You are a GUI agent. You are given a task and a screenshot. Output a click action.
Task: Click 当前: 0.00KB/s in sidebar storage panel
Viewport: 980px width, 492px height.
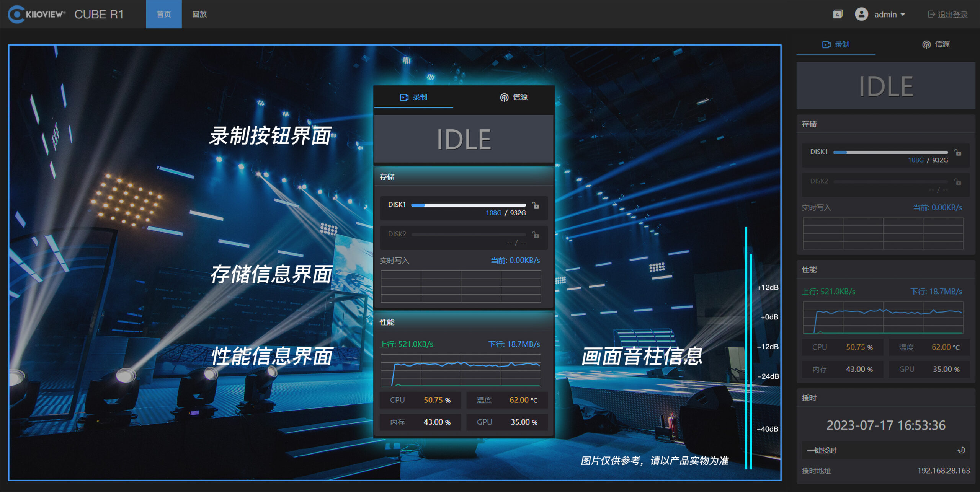pyautogui.click(x=938, y=207)
